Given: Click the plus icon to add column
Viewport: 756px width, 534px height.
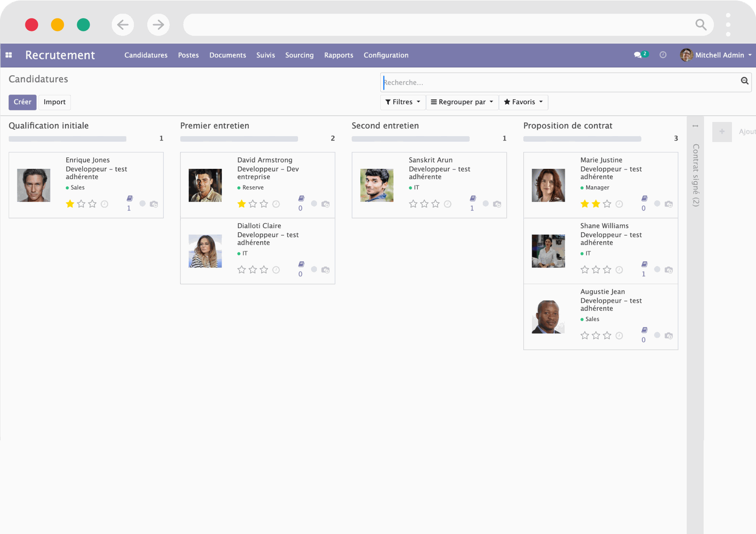Looking at the screenshot, I should click(722, 132).
